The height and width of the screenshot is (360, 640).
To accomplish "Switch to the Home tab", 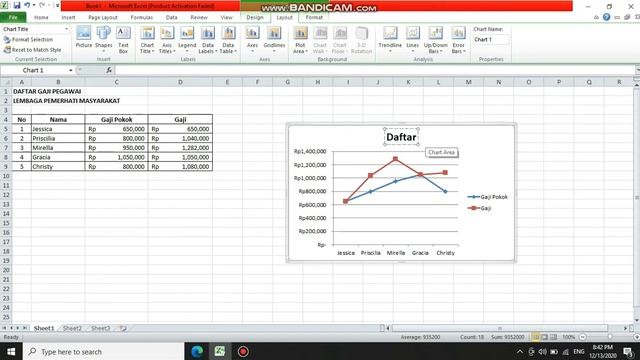I will click(x=41, y=18).
